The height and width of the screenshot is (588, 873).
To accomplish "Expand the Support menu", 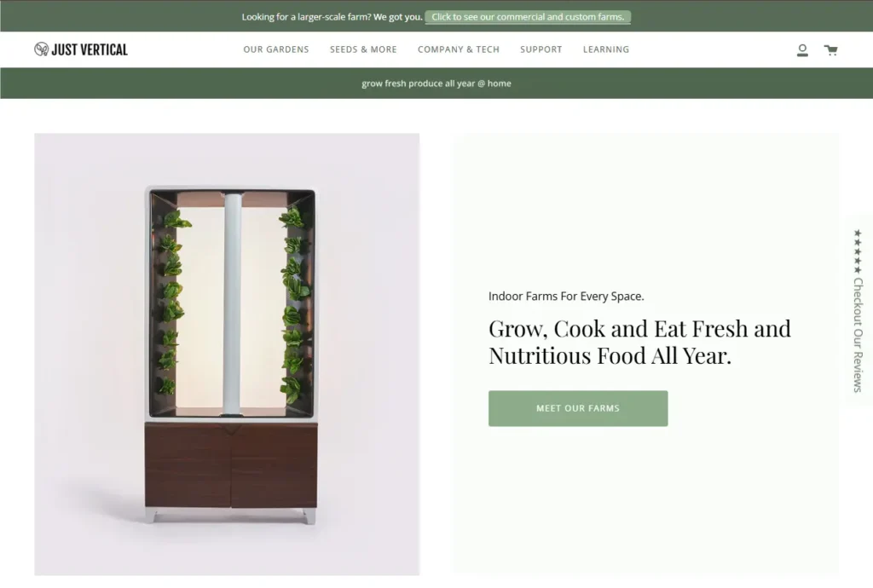I will (541, 49).
